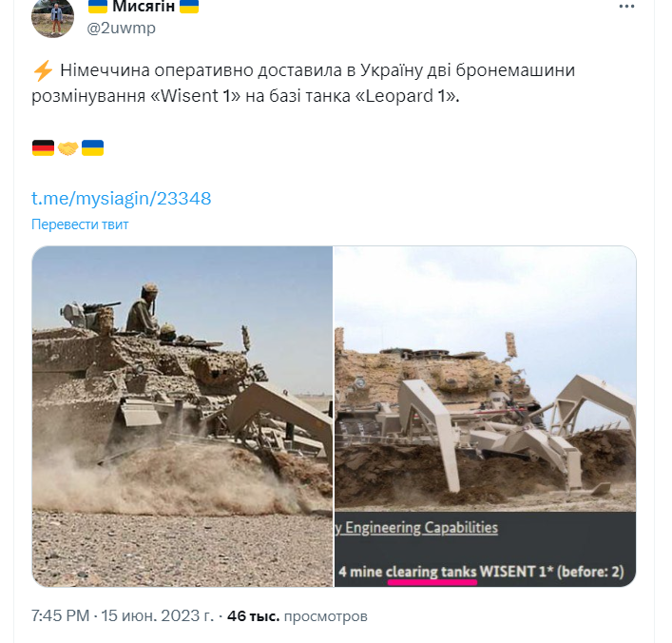Click the 7:45 PM timestamp
The width and height of the screenshot is (672, 643).
61,616
